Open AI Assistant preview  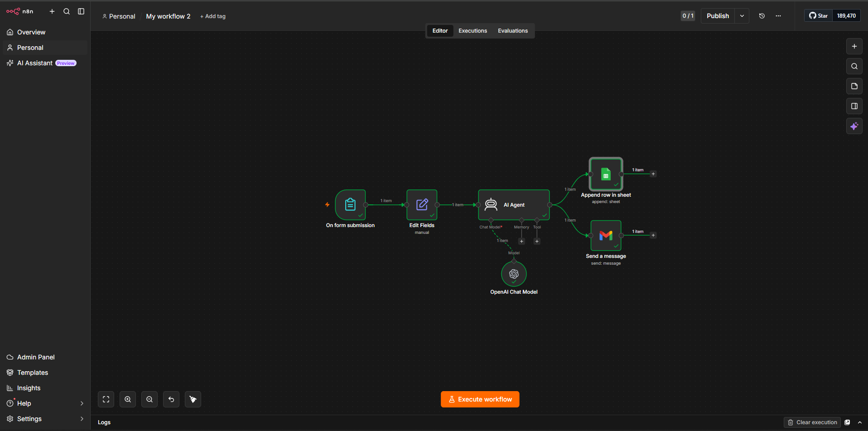coord(45,63)
